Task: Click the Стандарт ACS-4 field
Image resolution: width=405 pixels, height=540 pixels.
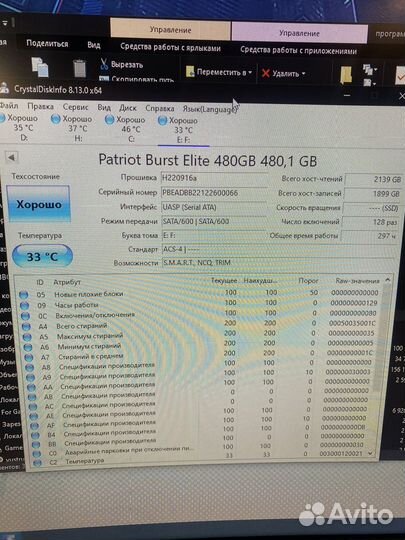Action: pyautogui.click(x=277, y=249)
